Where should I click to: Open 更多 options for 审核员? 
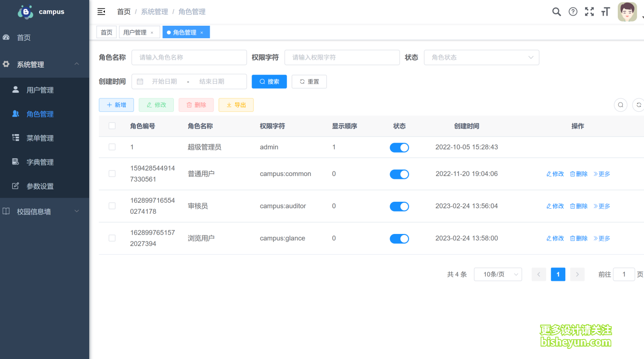602,206
